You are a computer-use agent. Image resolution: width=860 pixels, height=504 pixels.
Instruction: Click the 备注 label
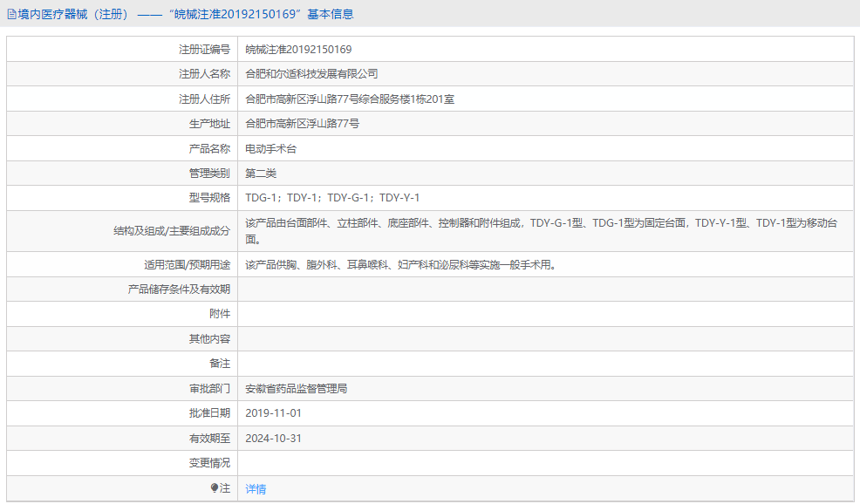[220, 364]
